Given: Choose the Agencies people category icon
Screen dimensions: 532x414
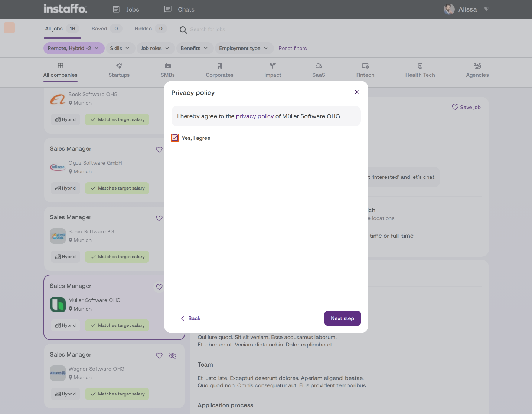Looking at the screenshot, I should click(477, 66).
